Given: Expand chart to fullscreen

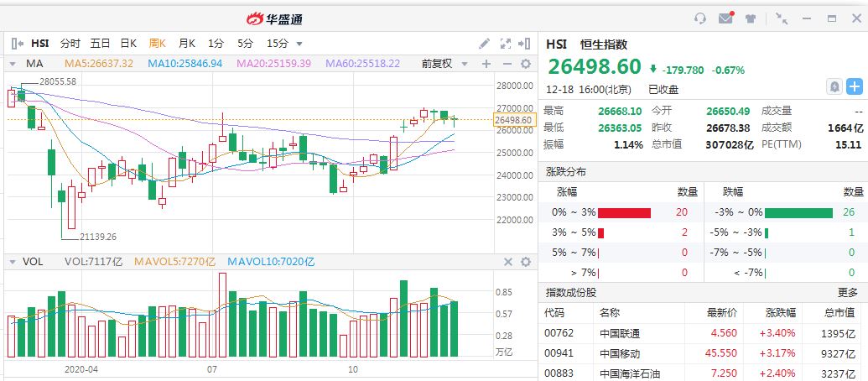Looking at the screenshot, I should click(506, 44).
